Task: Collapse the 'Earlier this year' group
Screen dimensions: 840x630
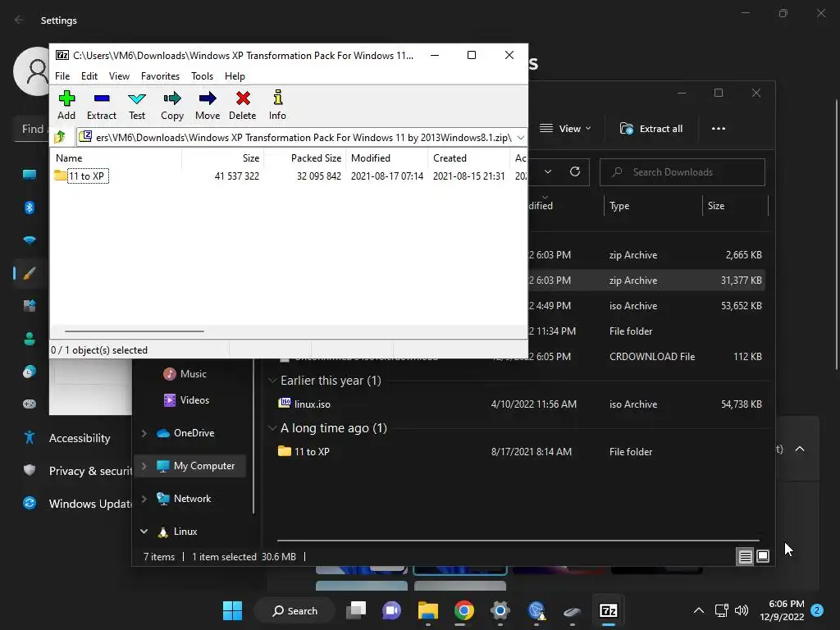Action: (x=272, y=381)
